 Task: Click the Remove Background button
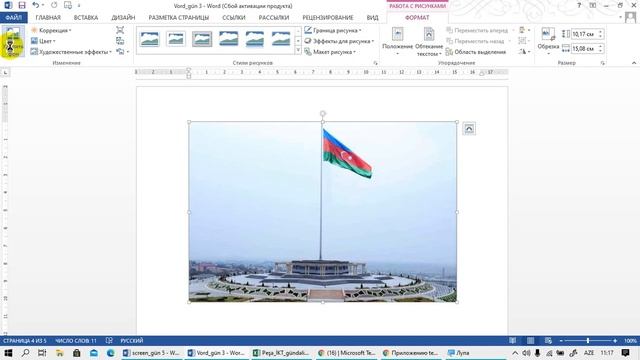13,41
